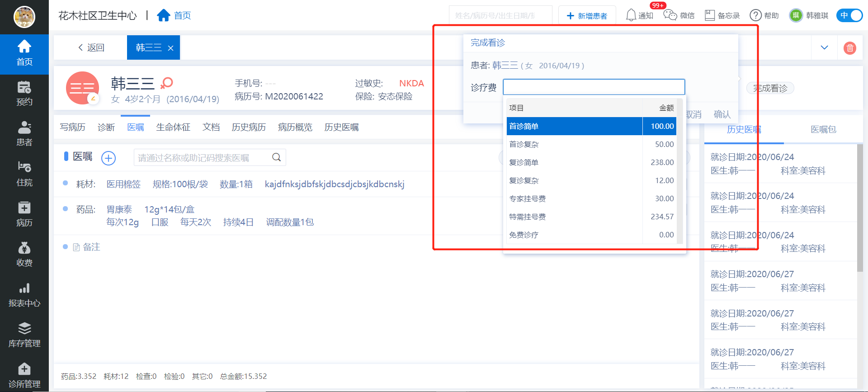Click the 病历号 M2020061422
This screenshot has height=392, width=868.
pos(278,96)
